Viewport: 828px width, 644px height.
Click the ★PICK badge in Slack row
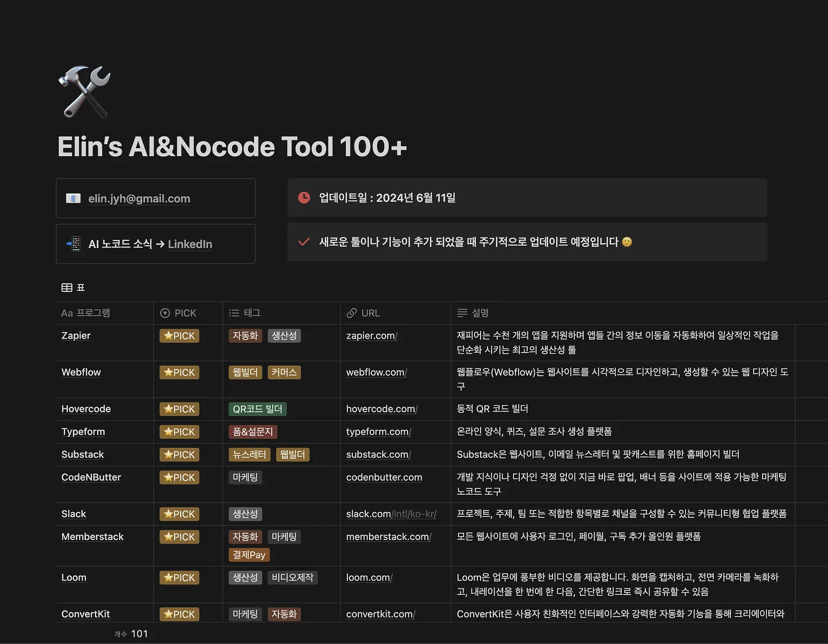point(179,514)
